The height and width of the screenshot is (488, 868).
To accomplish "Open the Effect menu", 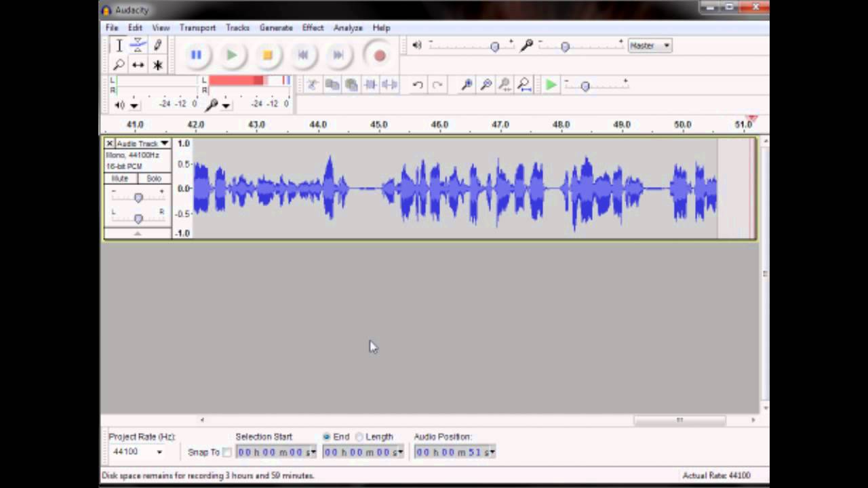I will [x=313, y=28].
